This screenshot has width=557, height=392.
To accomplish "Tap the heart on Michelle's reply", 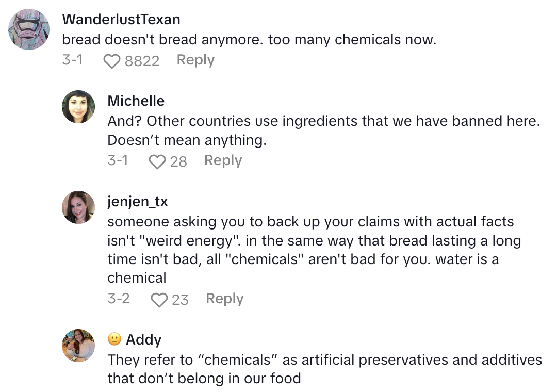I will (157, 162).
